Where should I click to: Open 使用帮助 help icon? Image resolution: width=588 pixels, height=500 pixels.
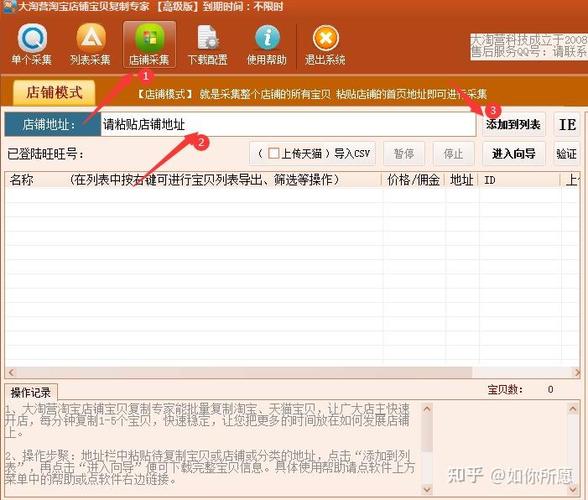pyautogui.click(x=267, y=44)
